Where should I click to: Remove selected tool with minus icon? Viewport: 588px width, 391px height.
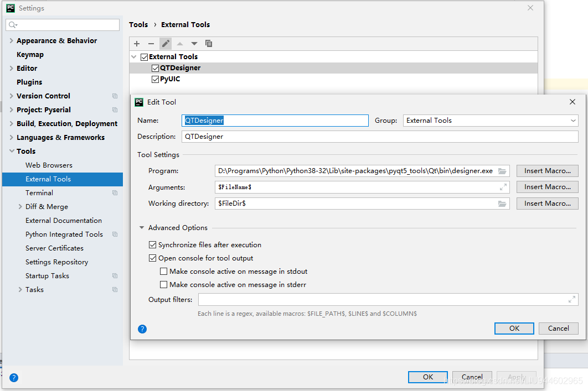[151, 44]
